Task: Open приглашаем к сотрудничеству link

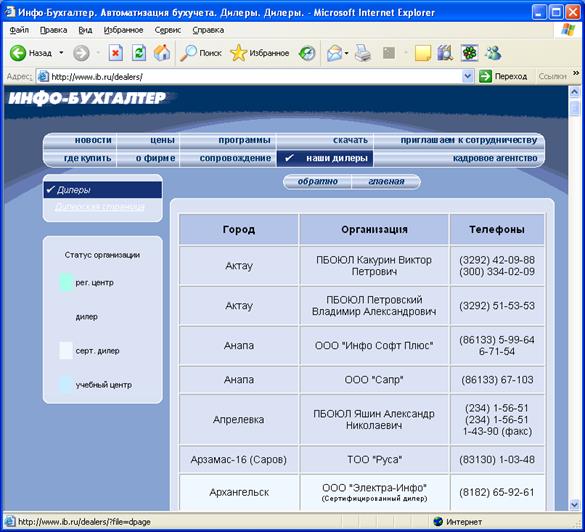Action: pyautogui.click(x=469, y=140)
